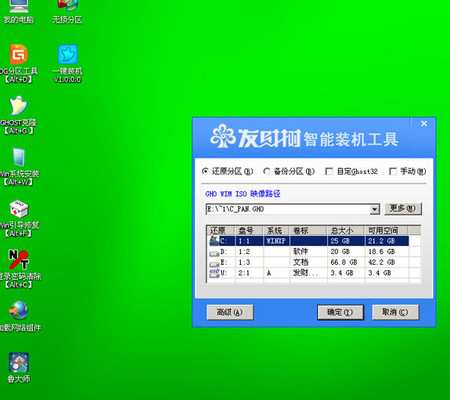This screenshot has height=400, width=450.
Task: Select the 发财... volume label
Action: tap(305, 273)
